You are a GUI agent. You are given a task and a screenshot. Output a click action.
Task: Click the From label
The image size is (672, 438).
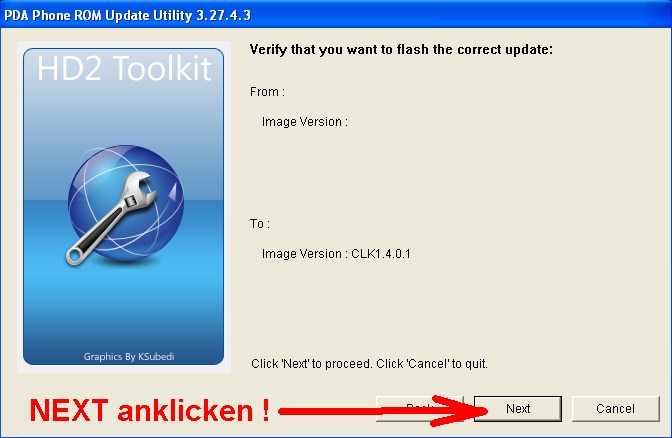click(x=267, y=92)
